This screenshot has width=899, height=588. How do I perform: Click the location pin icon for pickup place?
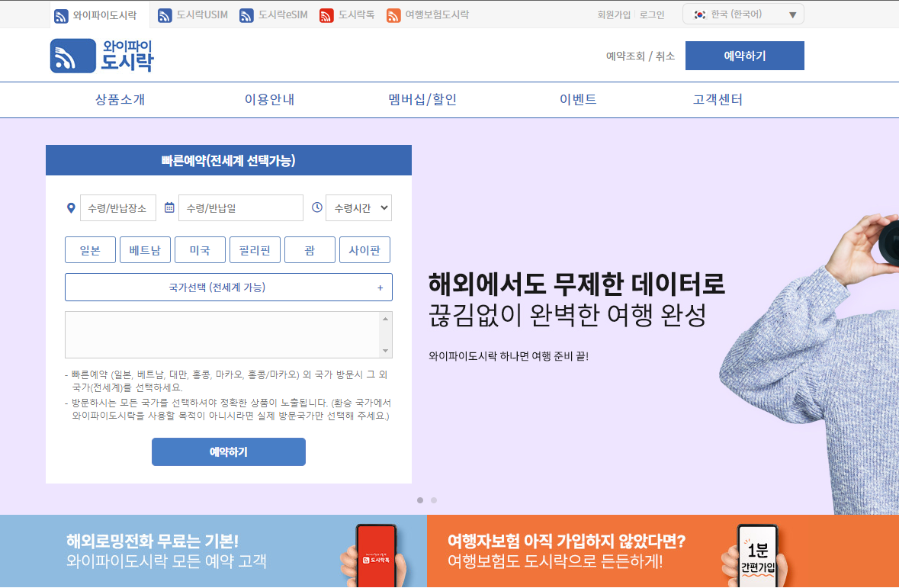71,207
